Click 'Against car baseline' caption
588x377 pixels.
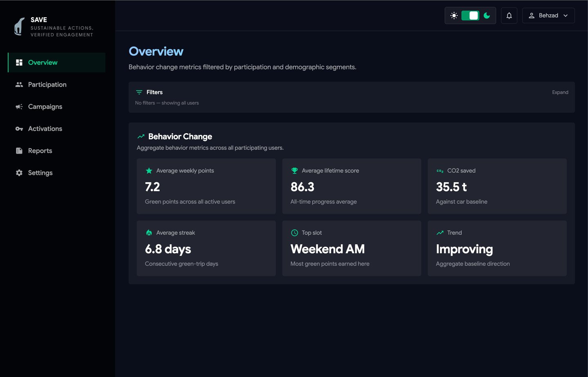tap(461, 202)
